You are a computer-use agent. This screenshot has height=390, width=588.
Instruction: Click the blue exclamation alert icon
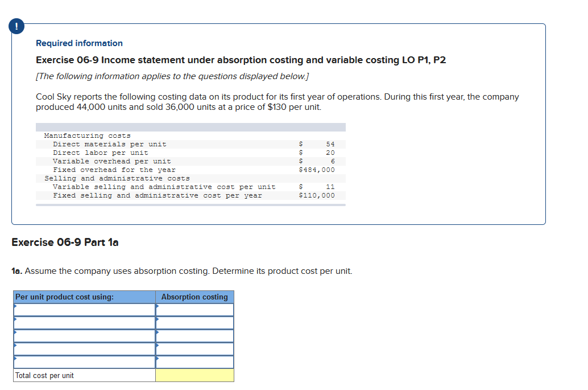[x=16, y=26]
